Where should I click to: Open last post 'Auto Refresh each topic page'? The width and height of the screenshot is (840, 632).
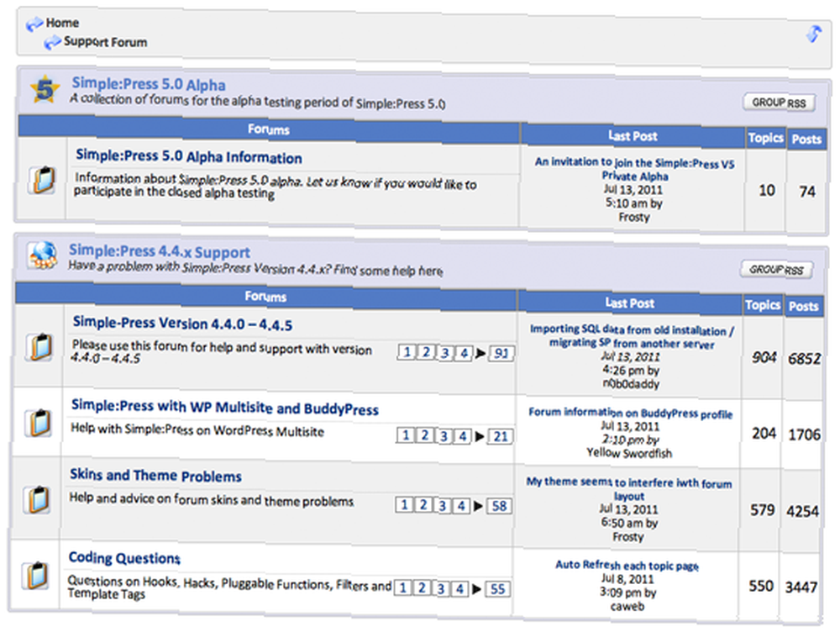click(x=627, y=565)
